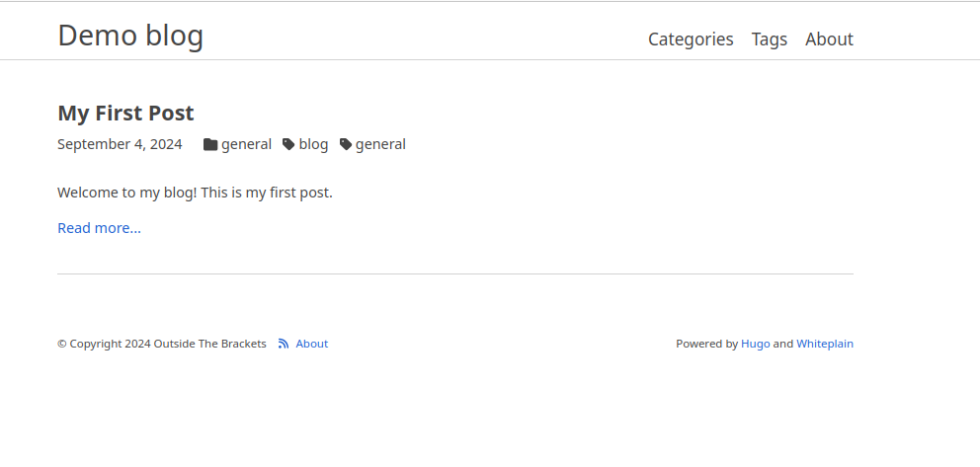Select About in the header navigation
Image resolution: width=980 pixels, height=467 pixels.
click(829, 39)
